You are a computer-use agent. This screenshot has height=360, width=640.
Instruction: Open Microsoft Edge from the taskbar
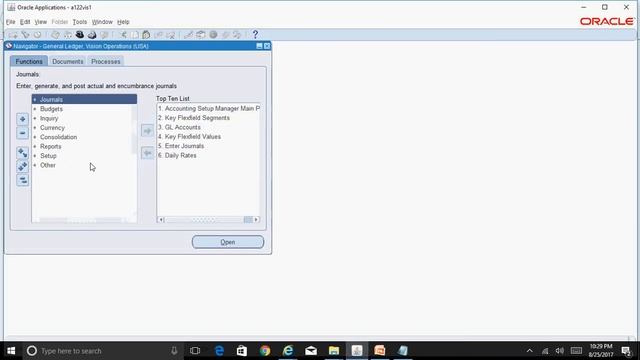coord(219,351)
